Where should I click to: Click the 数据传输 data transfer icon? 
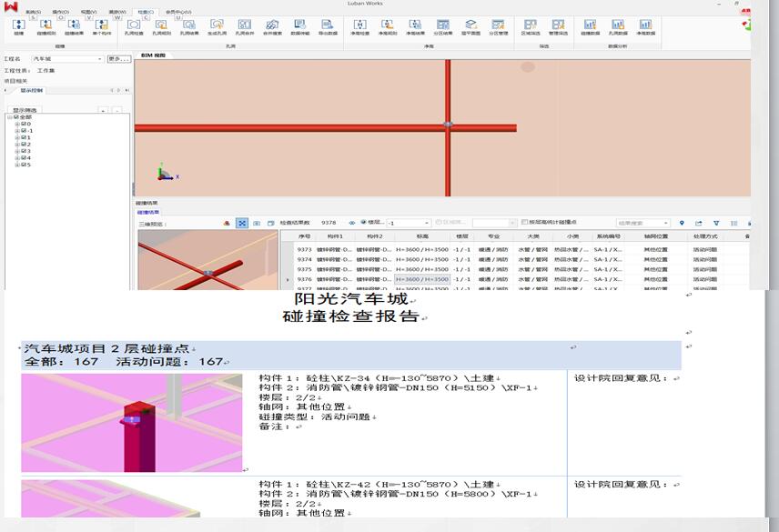pos(299,26)
